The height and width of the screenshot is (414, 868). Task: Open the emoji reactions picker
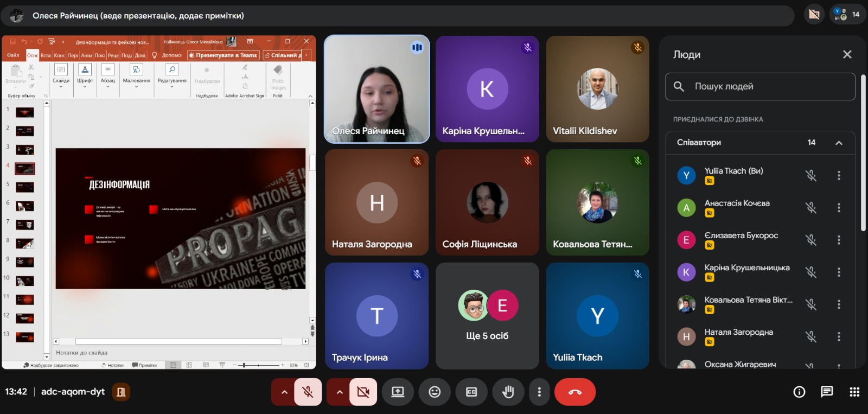[435, 392]
